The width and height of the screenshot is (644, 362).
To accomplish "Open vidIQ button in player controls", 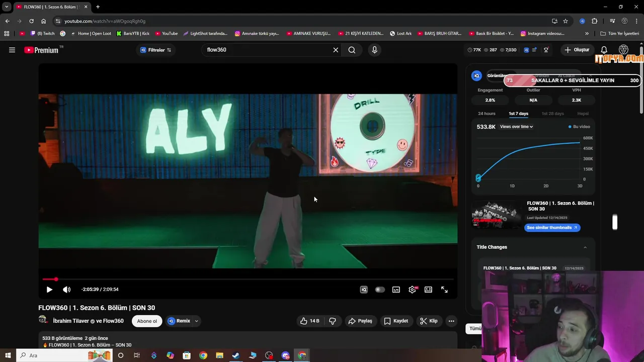I will click(x=364, y=290).
